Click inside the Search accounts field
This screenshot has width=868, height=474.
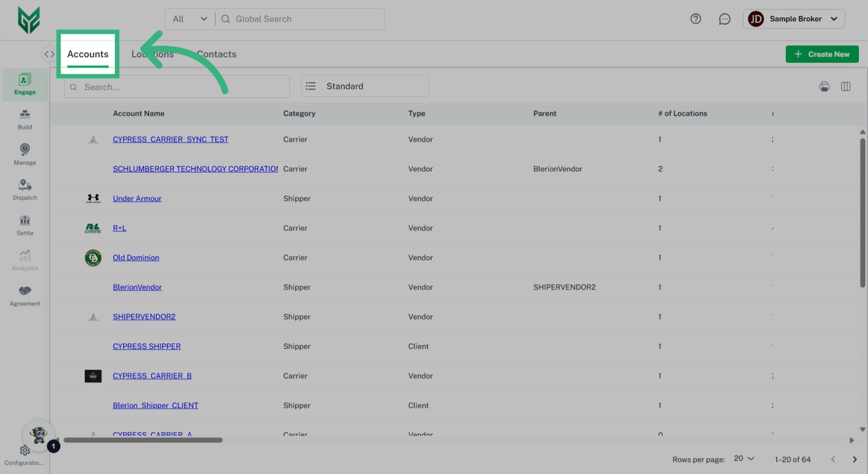point(176,86)
